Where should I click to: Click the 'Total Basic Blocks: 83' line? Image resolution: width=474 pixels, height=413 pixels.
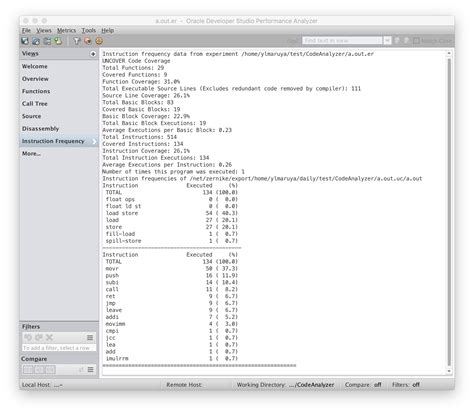(x=138, y=102)
